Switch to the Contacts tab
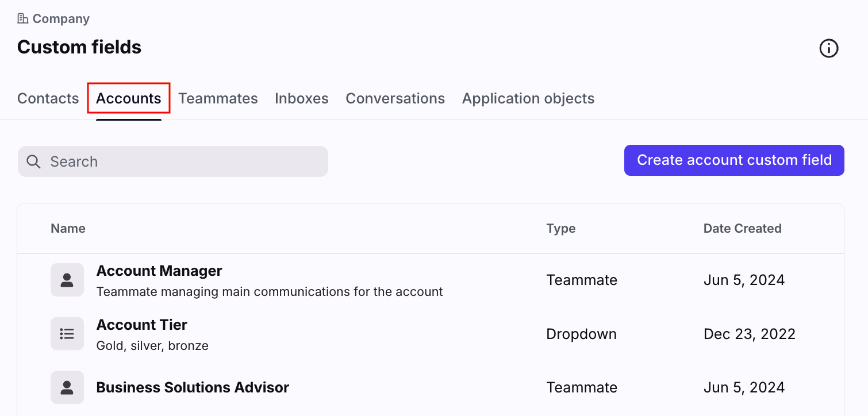 48,99
